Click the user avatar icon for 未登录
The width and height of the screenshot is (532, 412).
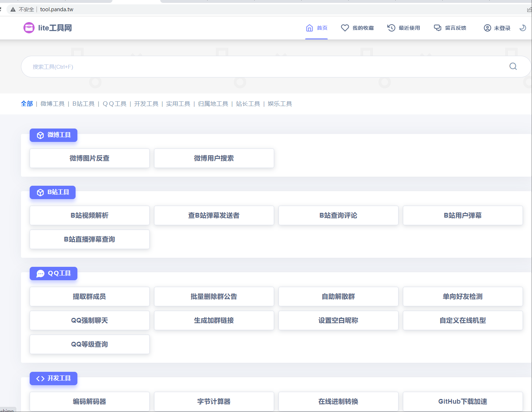click(488, 28)
